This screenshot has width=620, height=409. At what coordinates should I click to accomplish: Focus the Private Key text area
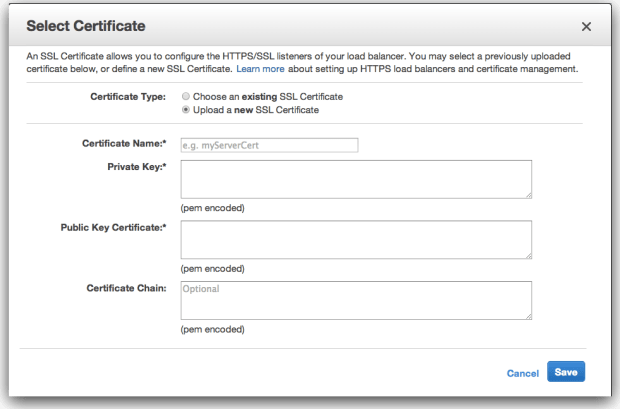pos(356,179)
